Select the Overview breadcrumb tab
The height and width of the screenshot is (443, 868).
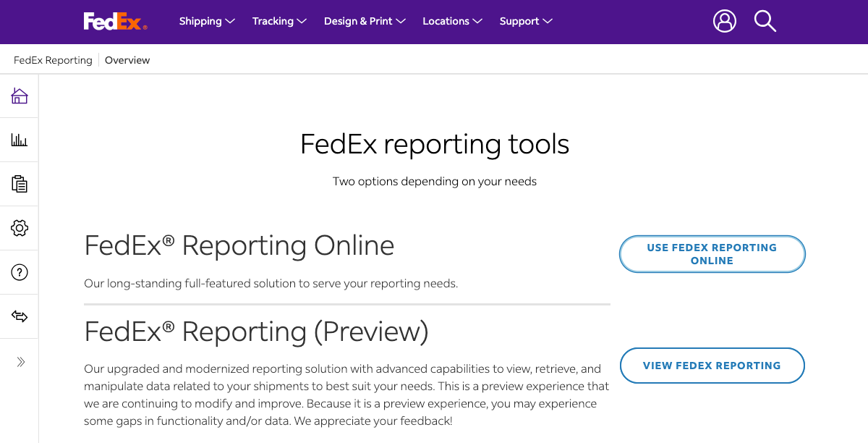127,60
